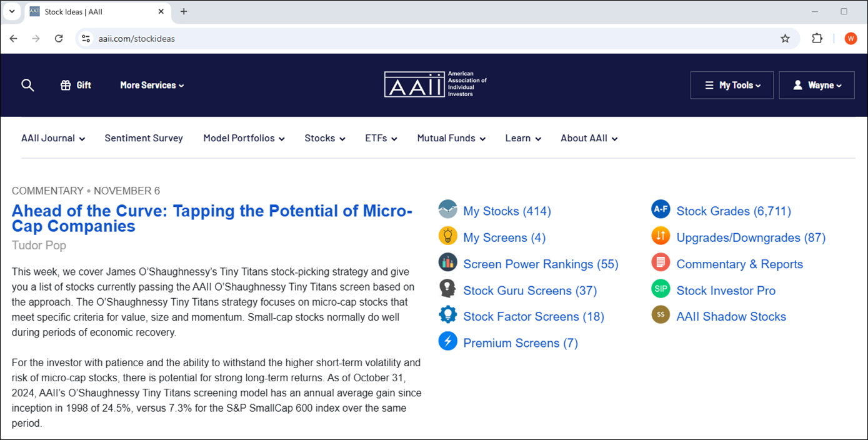This screenshot has height=440, width=868.
Task: Click the Gift box icon
Action: point(66,85)
